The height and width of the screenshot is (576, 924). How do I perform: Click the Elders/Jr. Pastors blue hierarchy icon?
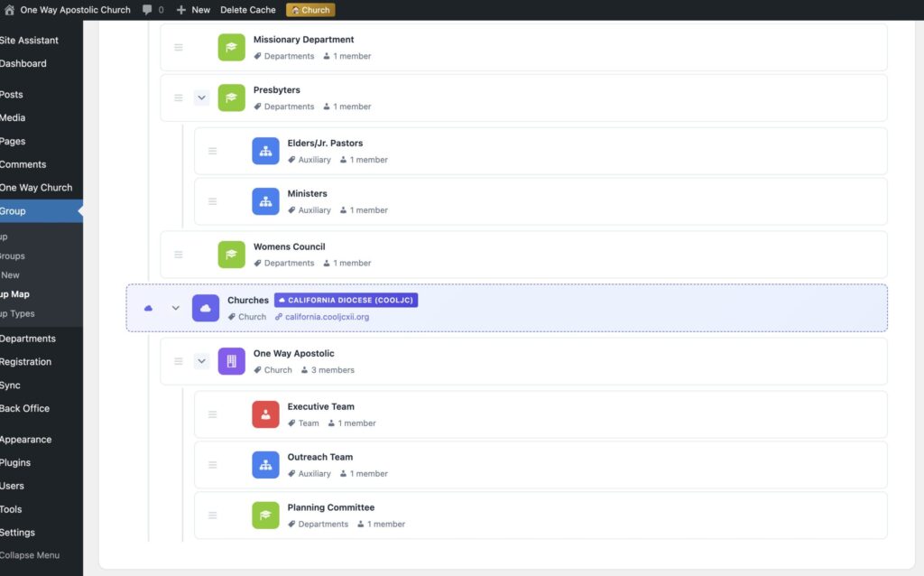(265, 151)
